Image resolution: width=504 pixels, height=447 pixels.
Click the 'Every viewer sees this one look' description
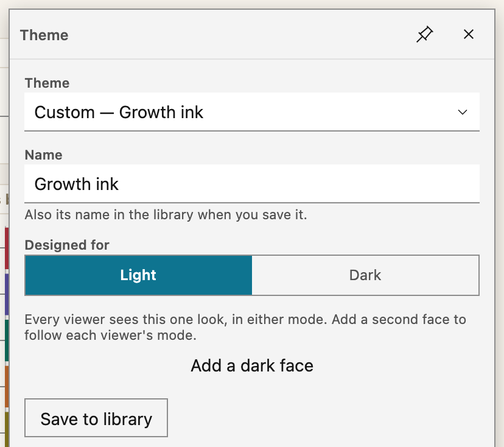click(245, 328)
